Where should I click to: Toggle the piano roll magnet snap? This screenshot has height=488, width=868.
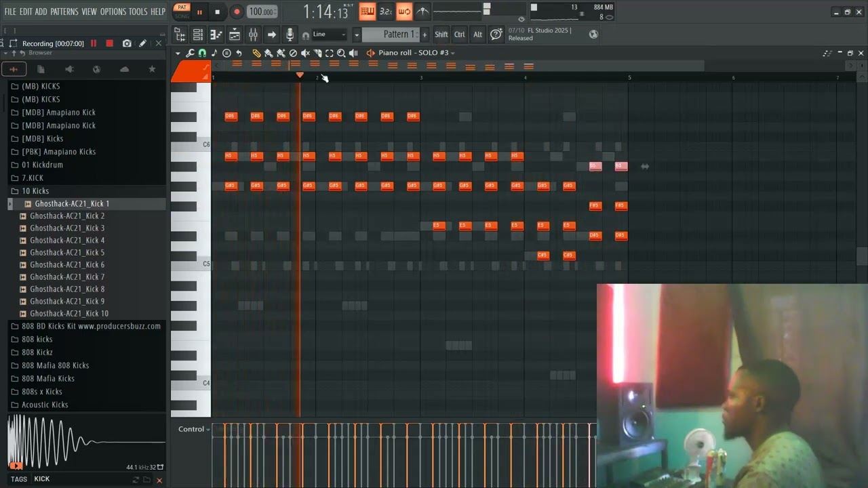click(202, 53)
